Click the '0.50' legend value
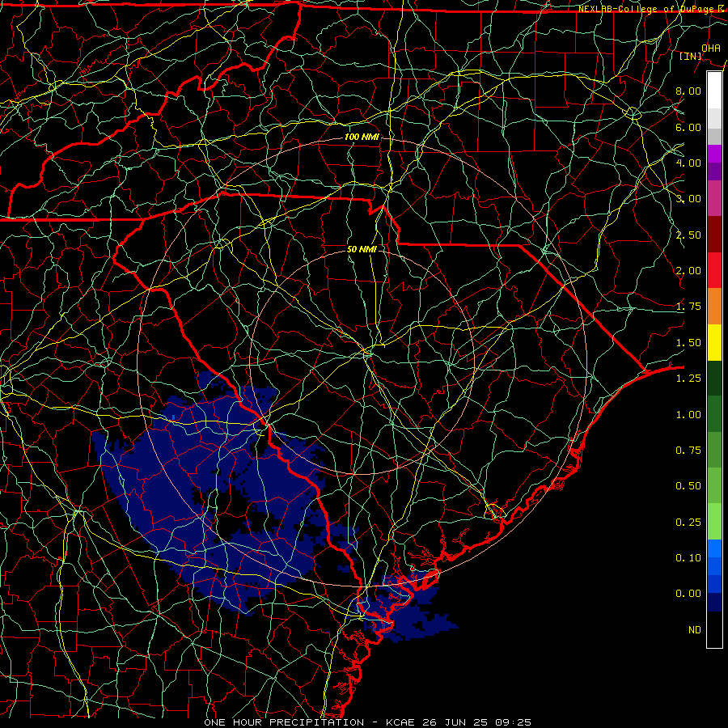The width and height of the screenshot is (728, 728). (x=688, y=485)
